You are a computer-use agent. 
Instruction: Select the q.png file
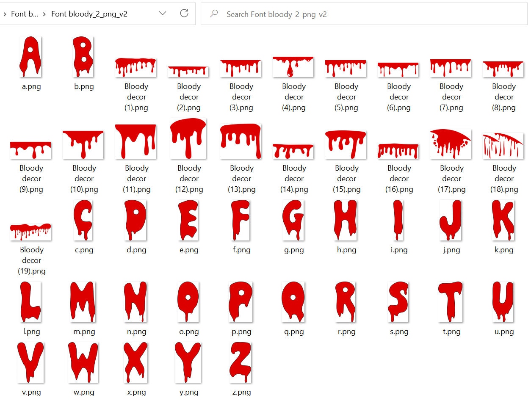(x=293, y=301)
